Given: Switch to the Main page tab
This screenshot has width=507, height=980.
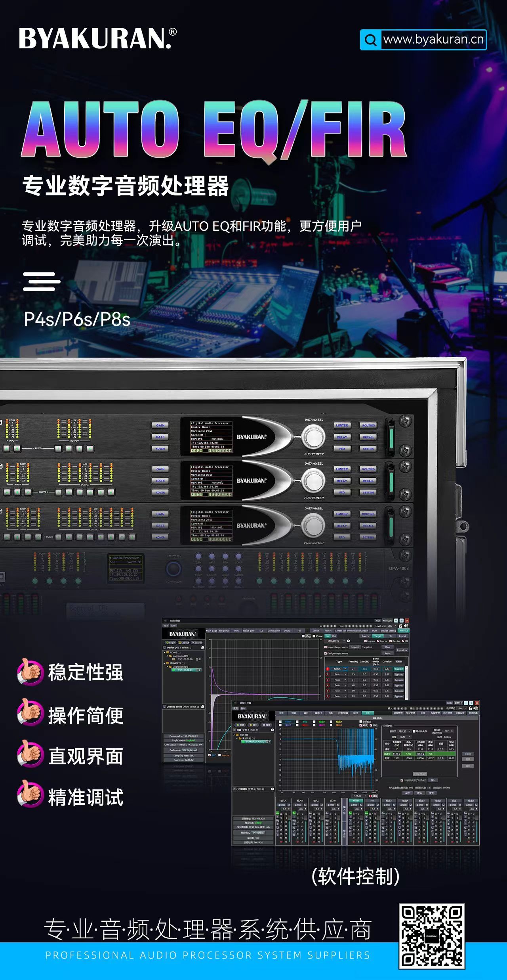Looking at the screenshot, I should [212, 631].
